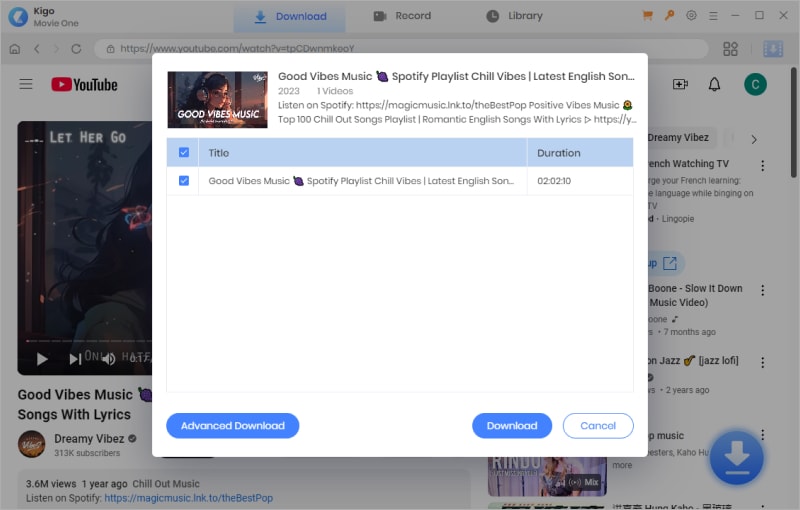Open the YouTube guide hamburger menu
This screenshot has width=800, height=510.
26,84
